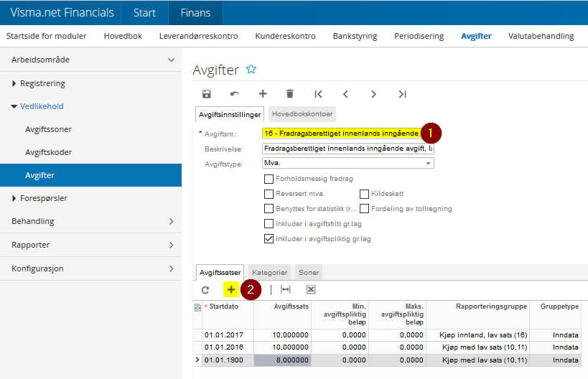Go to first record

pyautogui.click(x=318, y=94)
